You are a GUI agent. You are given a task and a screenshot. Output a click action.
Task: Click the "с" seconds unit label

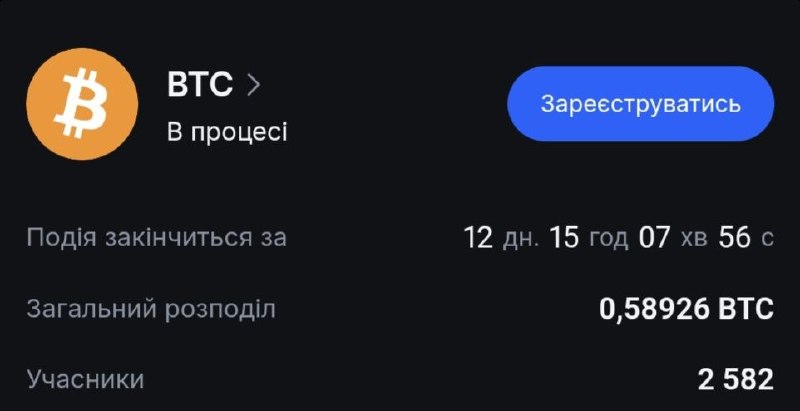coord(767,239)
